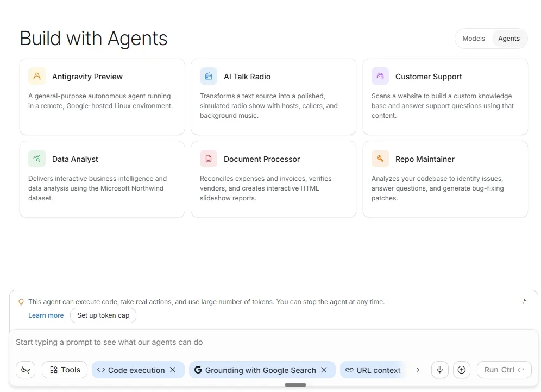Select the Code execution chip label

point(136,370)
